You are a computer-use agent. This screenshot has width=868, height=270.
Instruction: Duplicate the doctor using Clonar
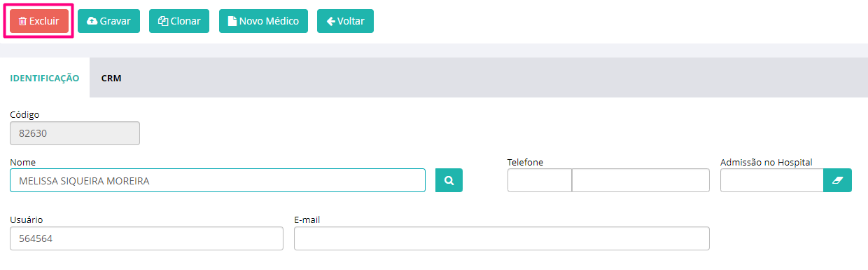click(179, 21)
